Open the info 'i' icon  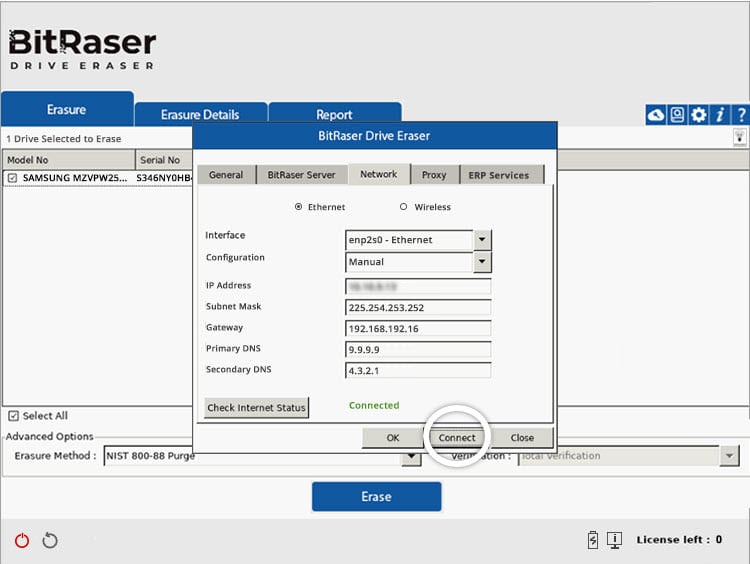click(720, 115)
